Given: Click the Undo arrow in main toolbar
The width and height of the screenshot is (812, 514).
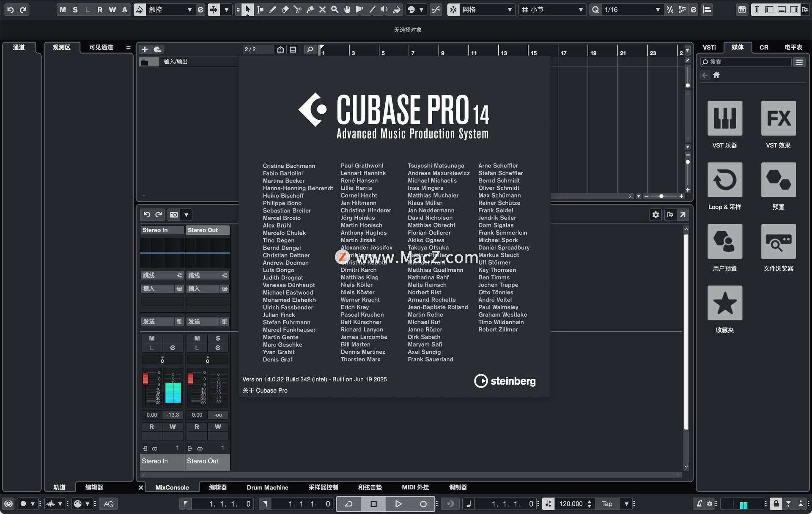Looking at the screenshot, I should pyautogui.click(x=11, y=9).
